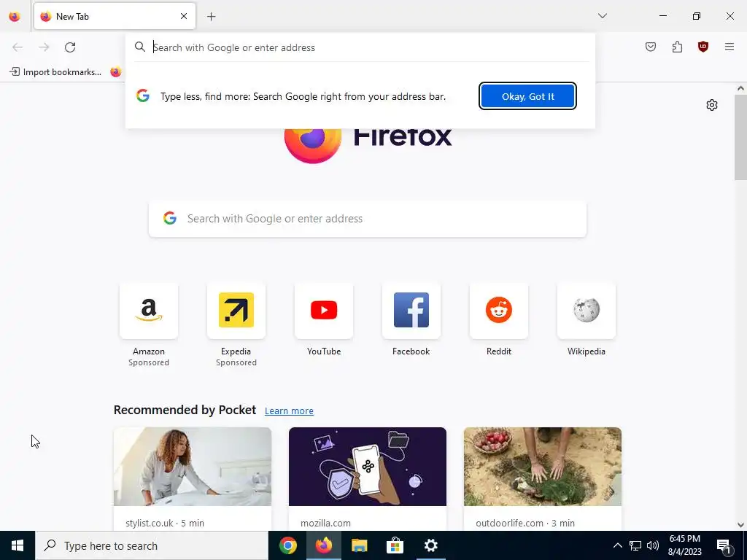Save to Pocket toolbar icon
747x560 pixels.
[x=651, y=47]
